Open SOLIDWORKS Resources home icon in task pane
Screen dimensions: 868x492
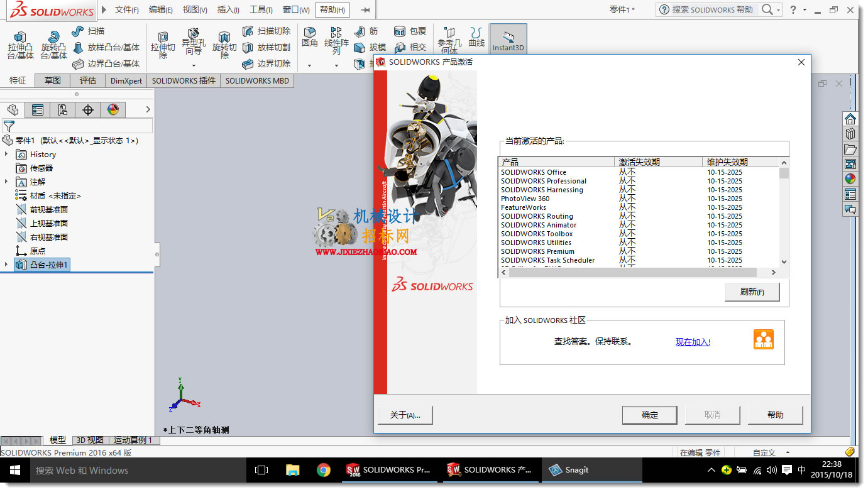pos(850,119)
